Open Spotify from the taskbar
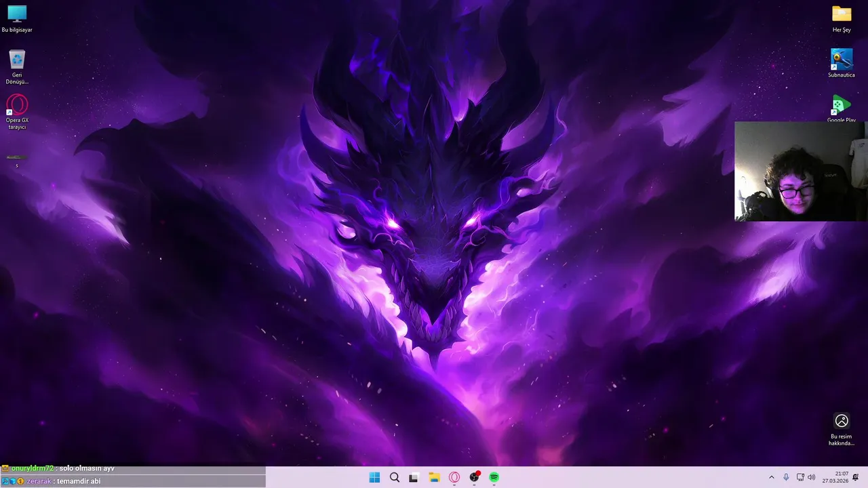This screenshot has width=868, height=488. coord(494,477)
